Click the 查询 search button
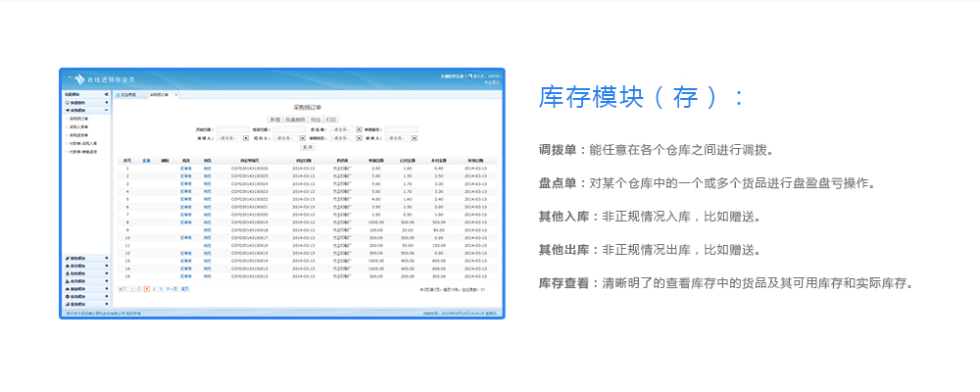The height and width of the screenshot is (392, 980). click(x=307, y=147)
